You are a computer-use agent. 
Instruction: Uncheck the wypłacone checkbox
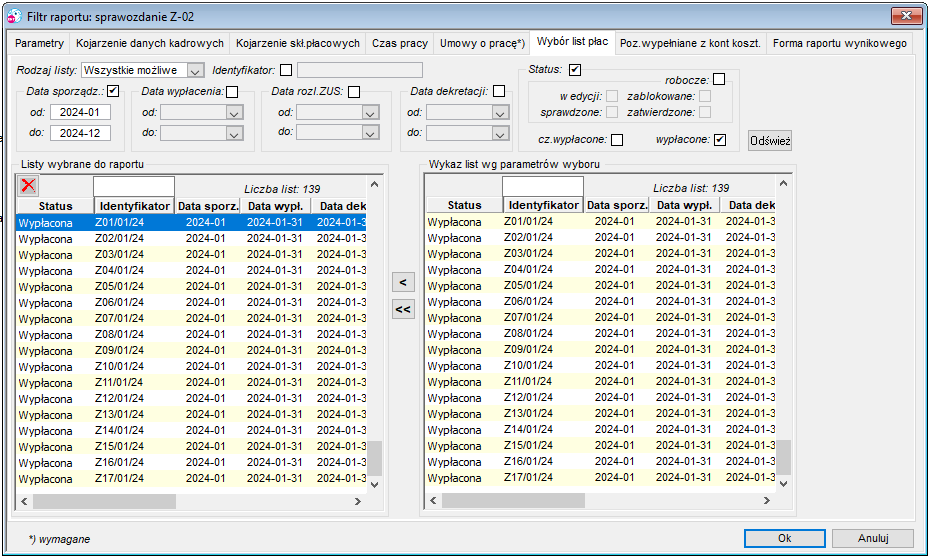point(720,140)
